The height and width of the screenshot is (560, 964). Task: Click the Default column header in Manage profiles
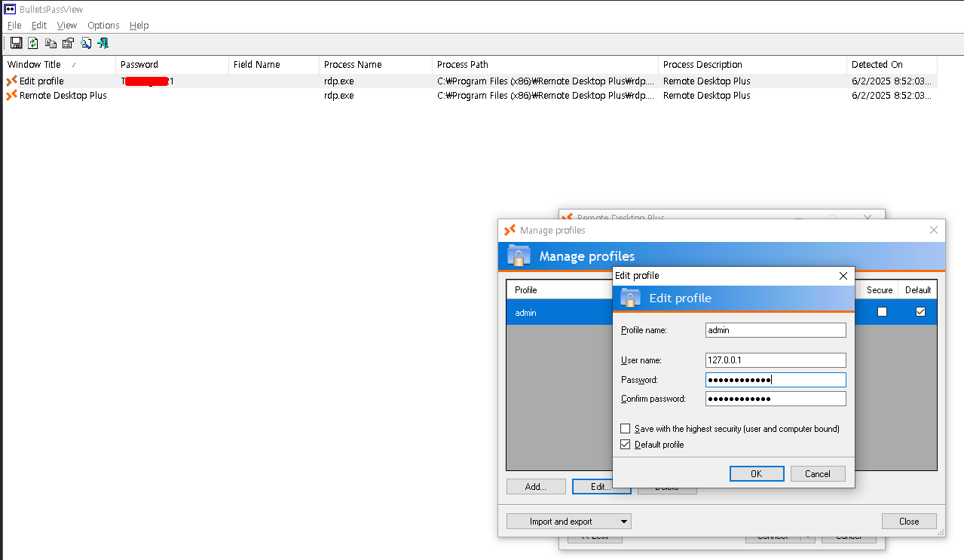point(918,289)
